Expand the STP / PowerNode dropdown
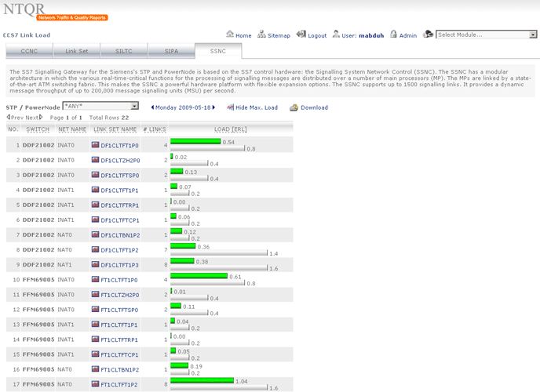The height and width of the screenshot is (392, 540). 134,106
